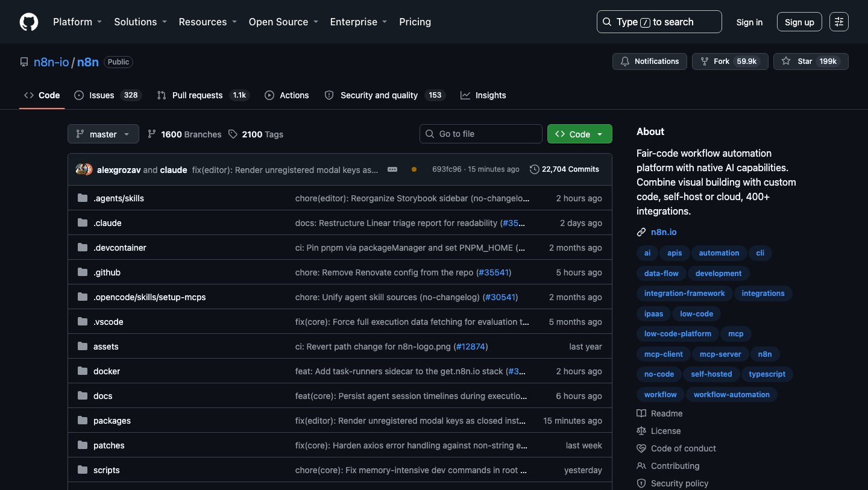Click the Type / to search field
The image size is (868, 490).
click(659, 22)
